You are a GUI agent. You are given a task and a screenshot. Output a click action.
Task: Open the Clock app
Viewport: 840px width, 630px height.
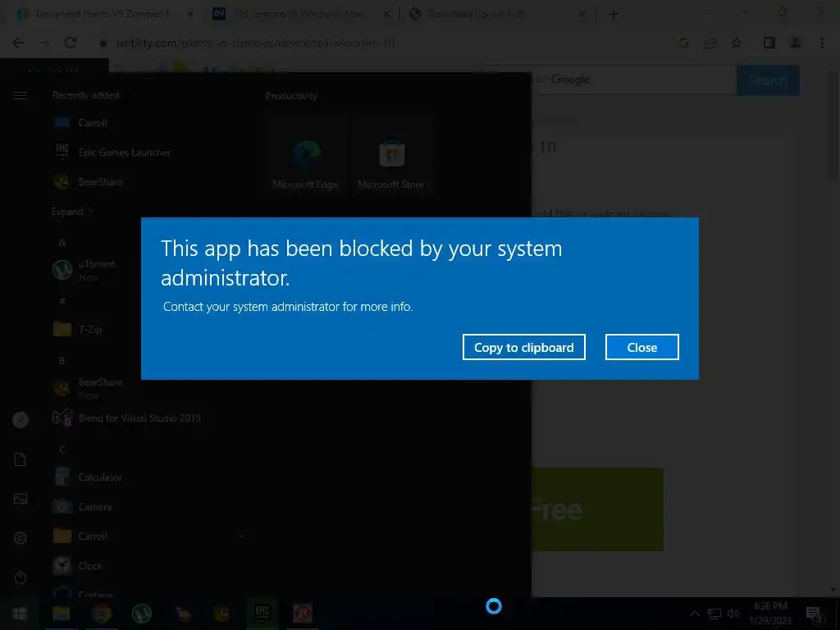[x=77, y=566]
